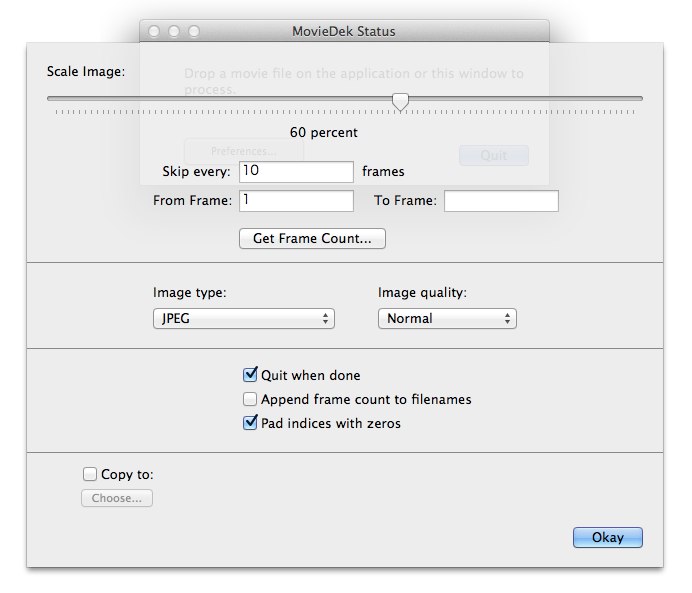Click the From Frame input field
Screen dimensions: 692x593
[296, 201]
